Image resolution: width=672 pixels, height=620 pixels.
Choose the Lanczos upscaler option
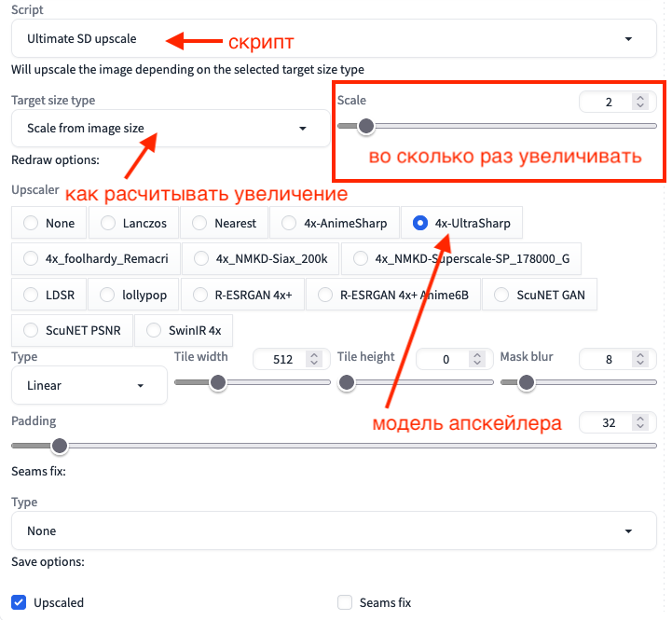coord(108,223)
